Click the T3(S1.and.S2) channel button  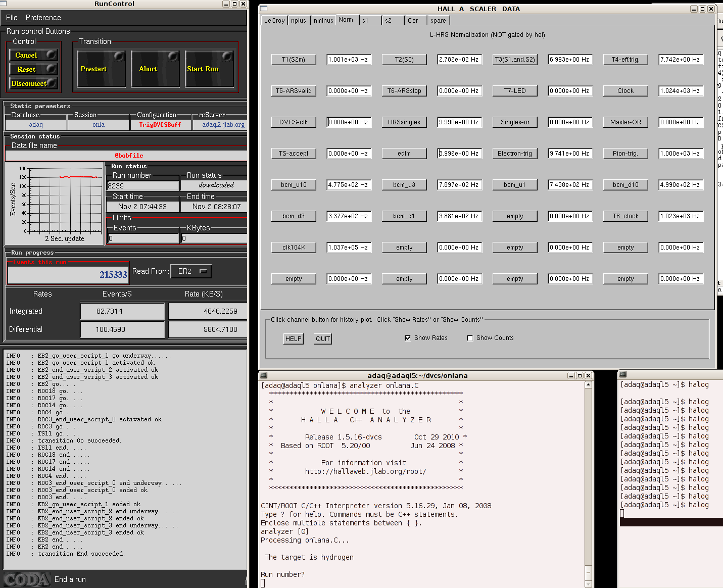coord(515,60)
